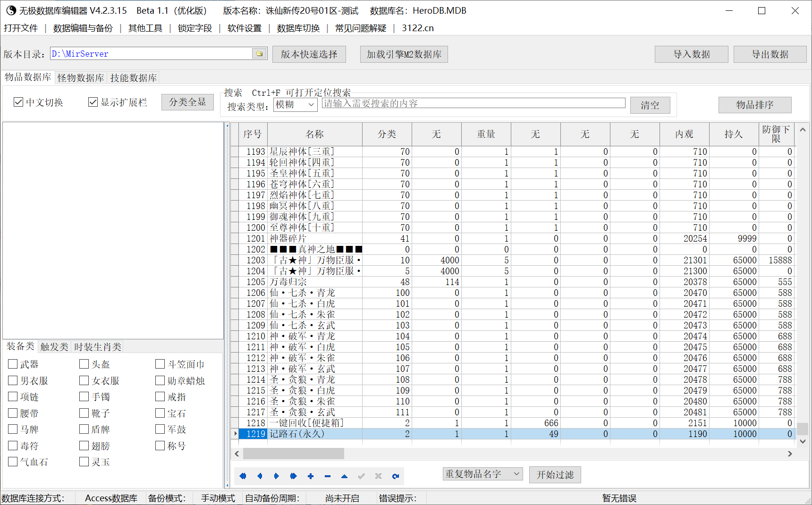Screen dimensions: 812x505
Task: Click the 导出数据 button
Action: pyautogui.click(x=770, y=54)
